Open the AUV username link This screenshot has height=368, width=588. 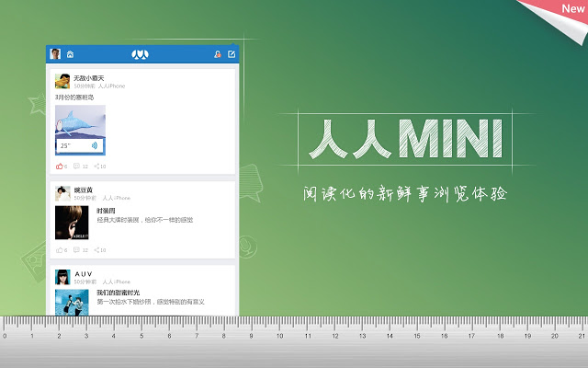pyautogui.click(x=84, y=274)
